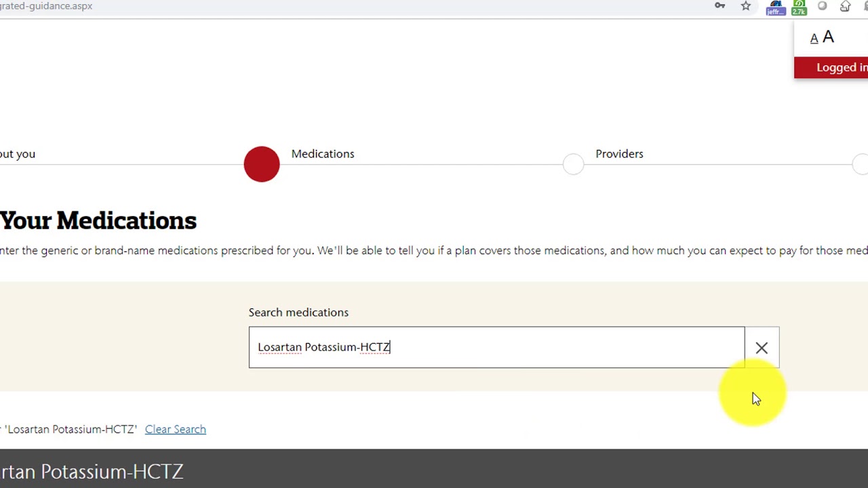Select the Providers step circle

pos(573,164)
